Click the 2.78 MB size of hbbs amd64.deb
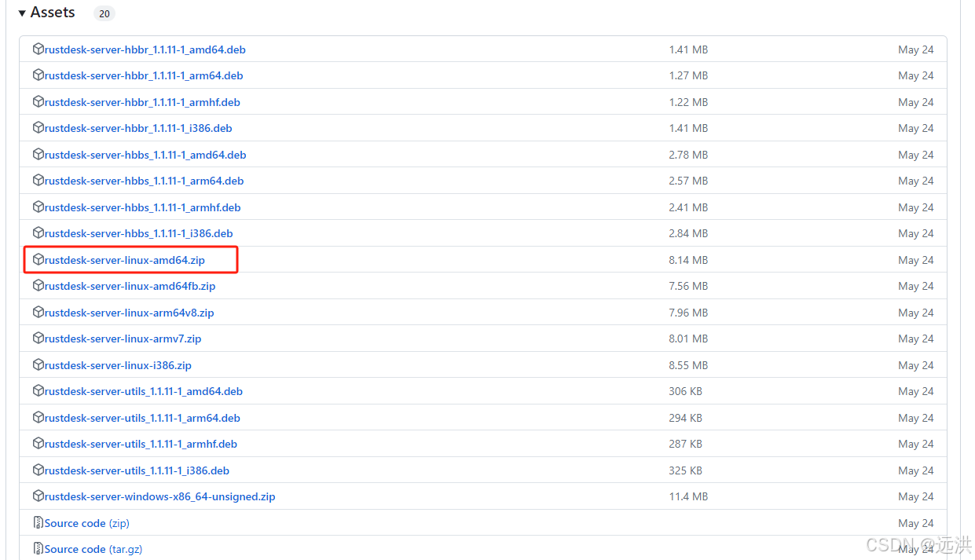This screenshot has height=560, width=975. point(688,155)
